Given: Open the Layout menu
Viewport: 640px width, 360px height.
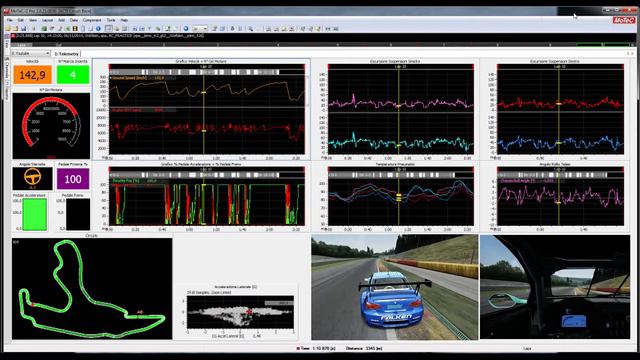Looking at the screenshot, I should click(47, 20).
